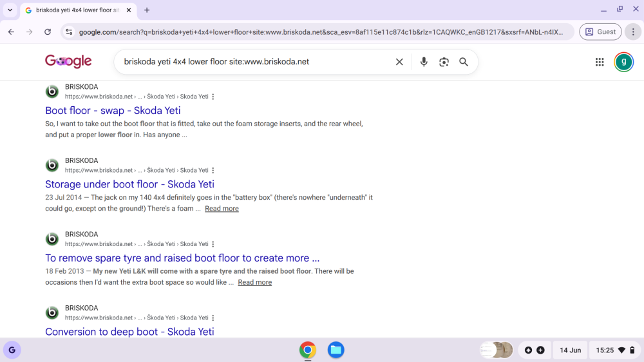Open the Chrome three-dot menu

[633, 32]
